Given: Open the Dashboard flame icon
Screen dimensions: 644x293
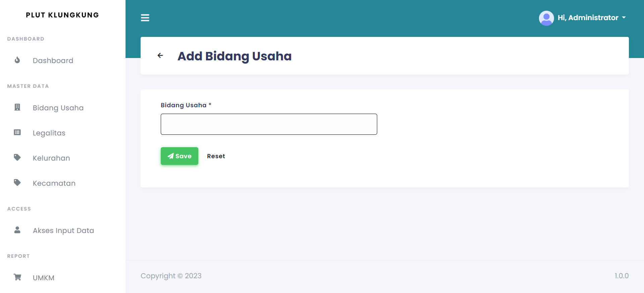Looking at the screenshot, I should [17, 60].
